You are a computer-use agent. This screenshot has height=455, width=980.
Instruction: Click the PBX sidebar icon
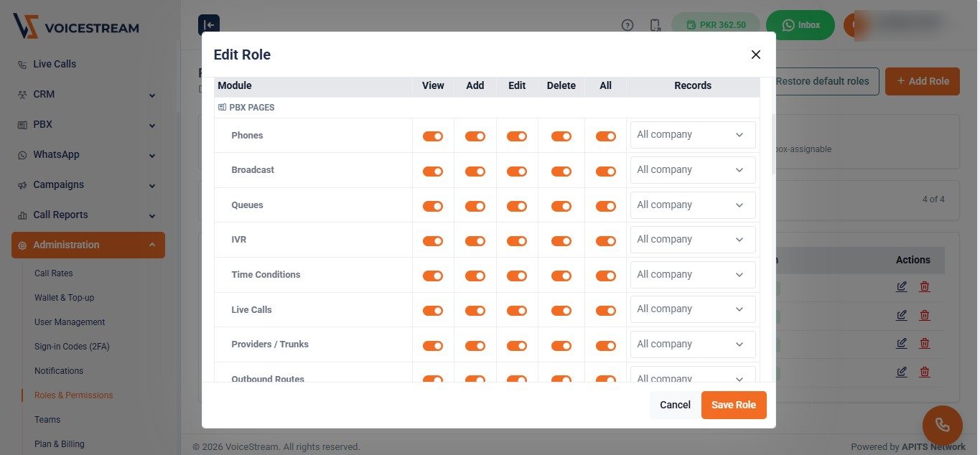click(x=22, y=125)
